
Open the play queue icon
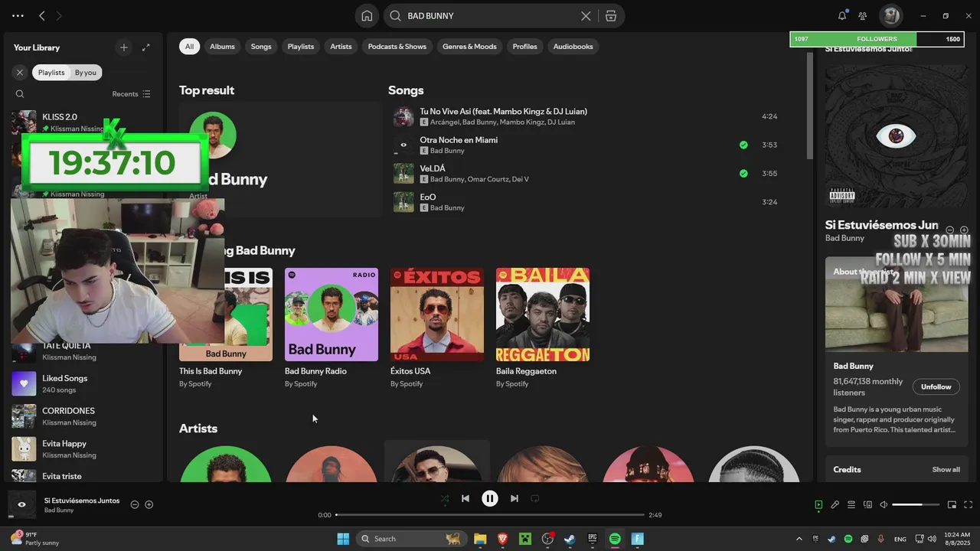click(x=851, y=505)
